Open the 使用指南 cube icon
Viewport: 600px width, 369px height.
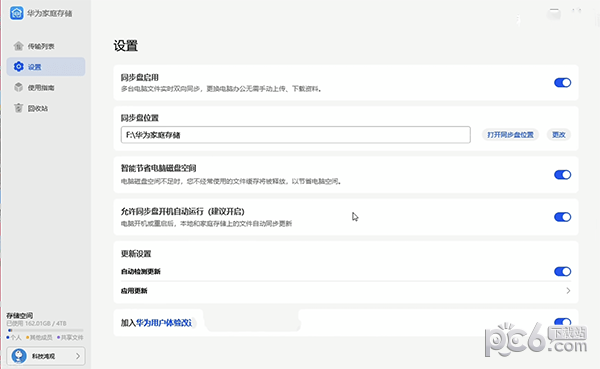(x=18, y=87)
